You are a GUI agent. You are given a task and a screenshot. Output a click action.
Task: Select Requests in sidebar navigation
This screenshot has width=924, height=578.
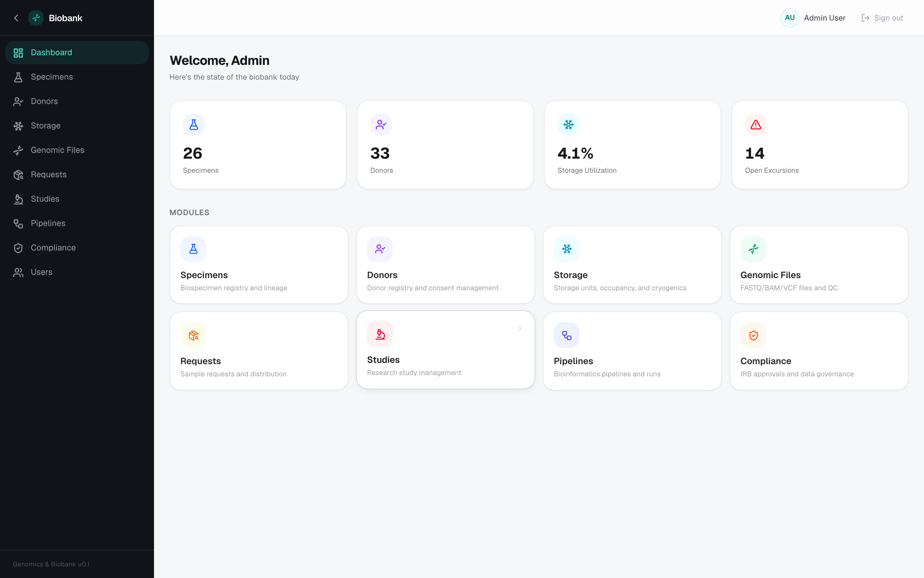[77, 175]
